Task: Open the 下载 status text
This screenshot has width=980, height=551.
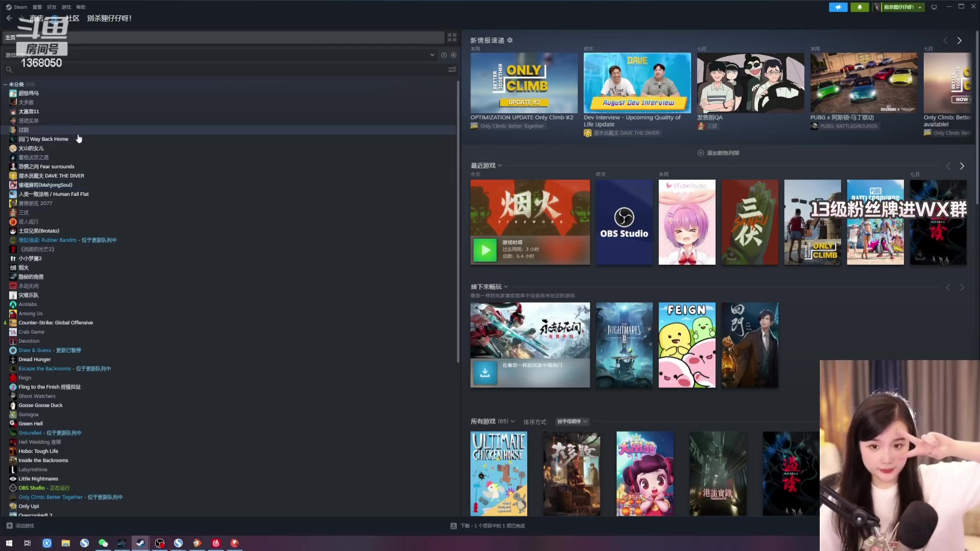Action: (493, 525)
